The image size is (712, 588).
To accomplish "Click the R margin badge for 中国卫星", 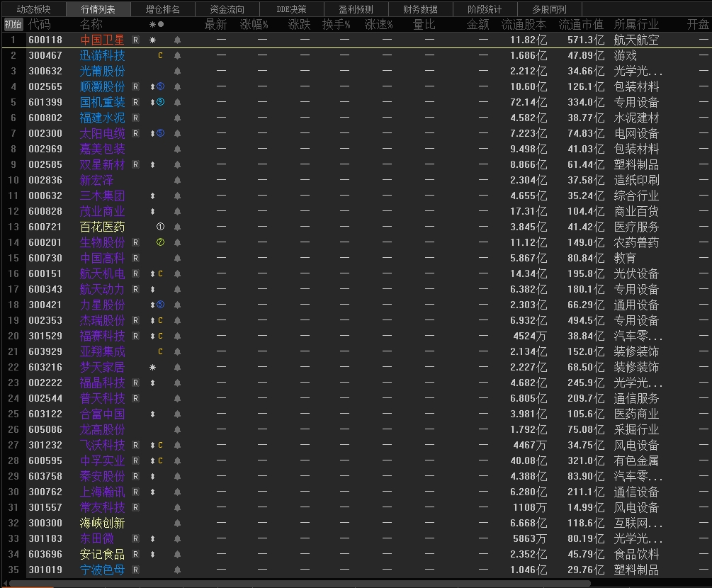I will (x=135, y=40).
